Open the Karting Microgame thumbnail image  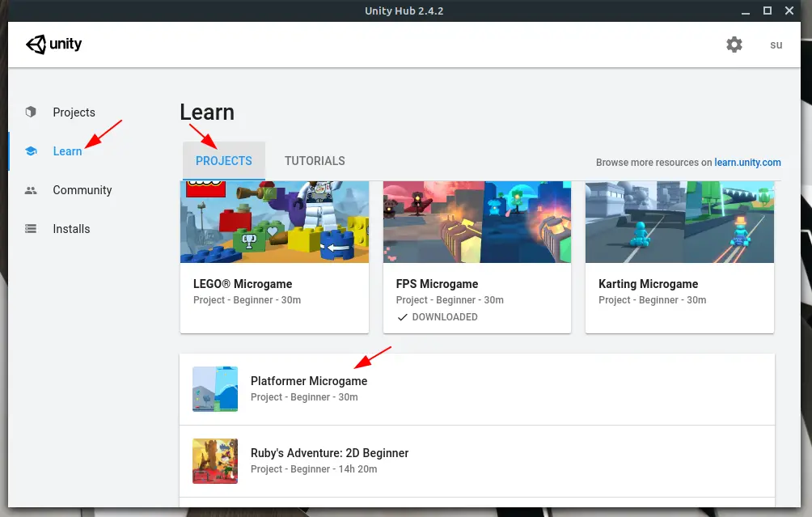[x=679, y=222]
